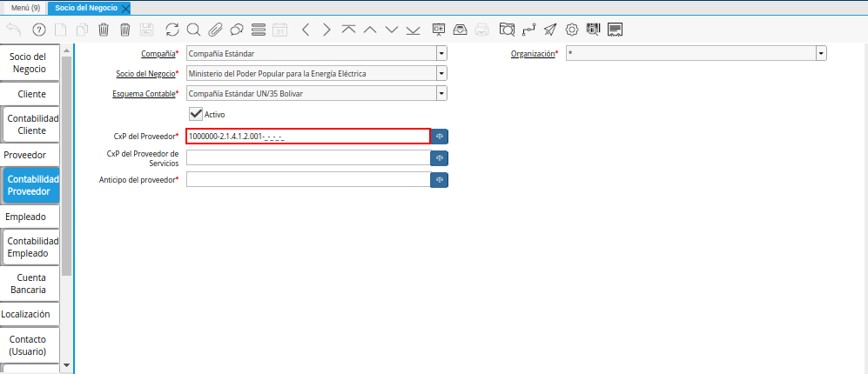Close the Socio del Negocio window tab
This screenshot has width=868, height=374.
[125, 9]
